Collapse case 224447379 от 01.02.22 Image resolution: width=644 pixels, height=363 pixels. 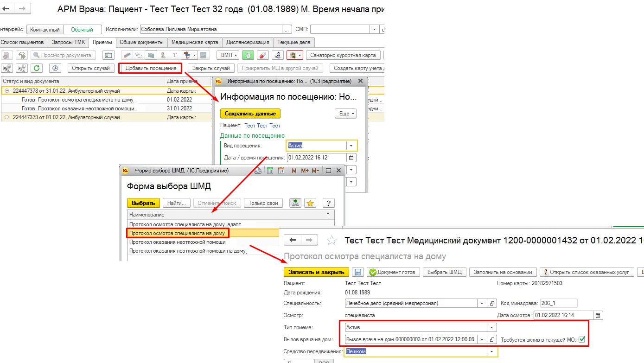pos(7,117)
